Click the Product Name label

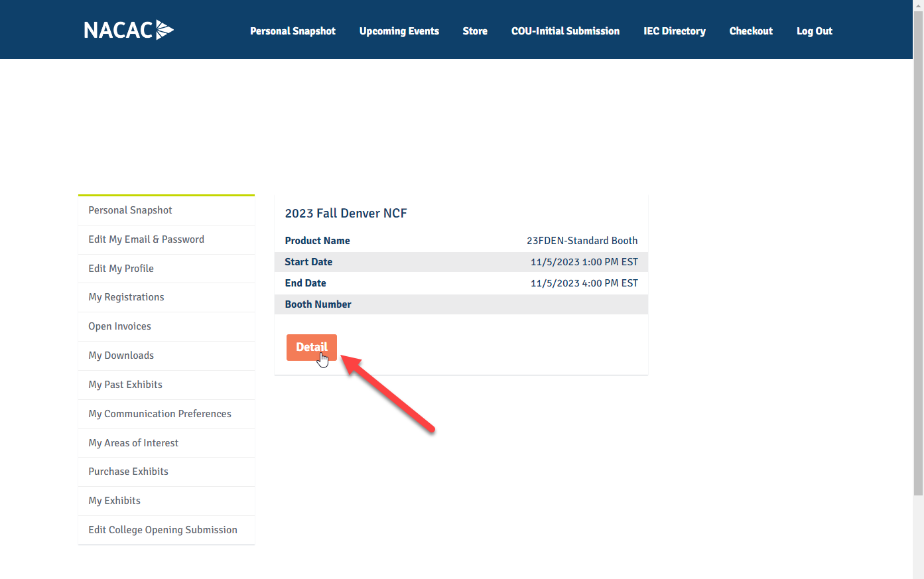(x=318, y=241)
